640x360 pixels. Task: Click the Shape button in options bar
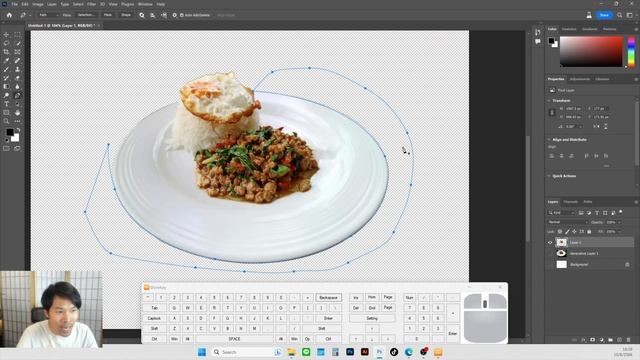126,15
